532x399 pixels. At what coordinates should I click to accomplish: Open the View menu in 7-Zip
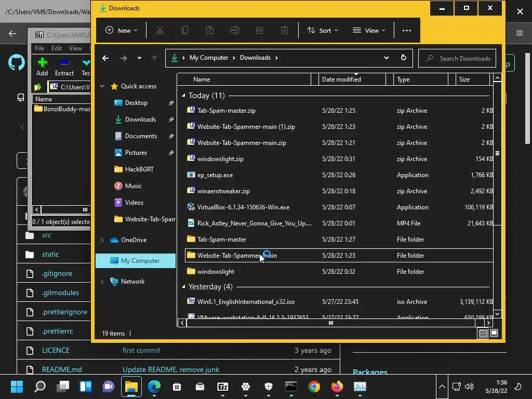pos(76,48)
